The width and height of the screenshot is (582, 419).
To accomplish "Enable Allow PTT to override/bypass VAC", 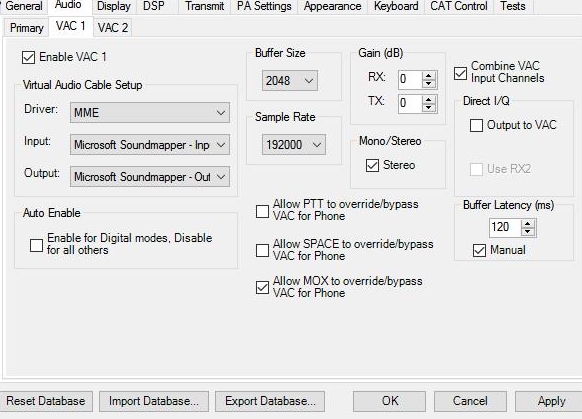I will coord(262,212).
